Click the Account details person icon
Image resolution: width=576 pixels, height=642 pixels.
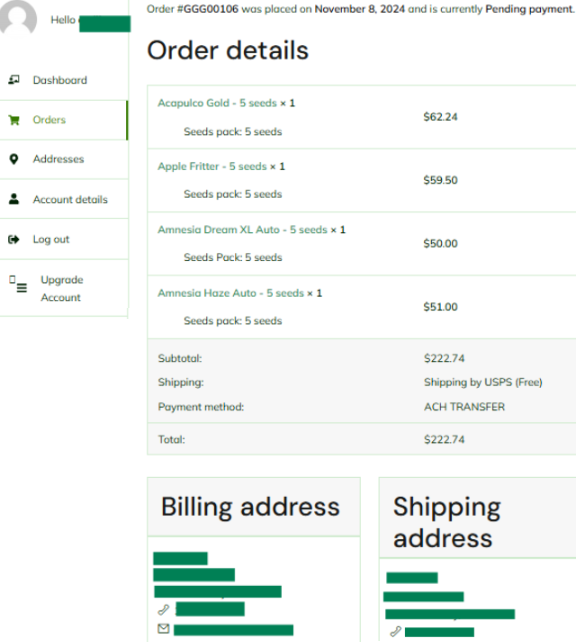tap(14, 199)
